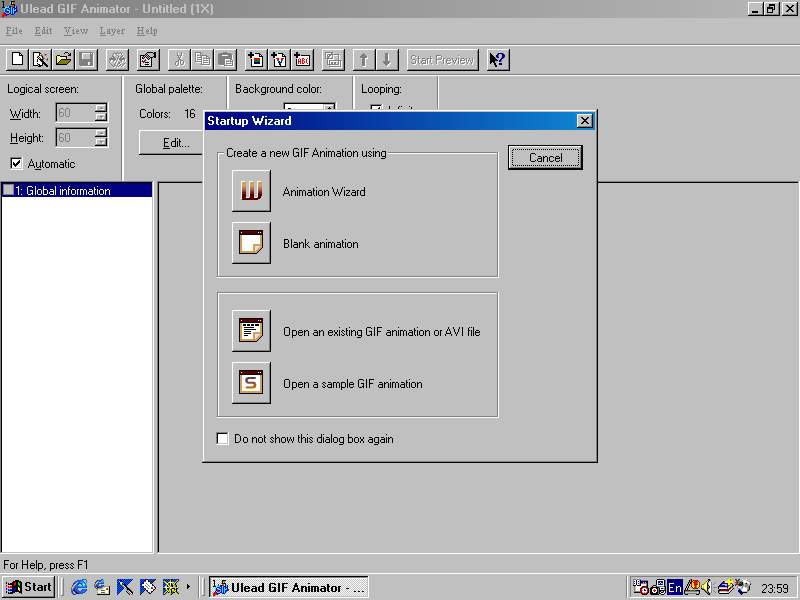Open the File menu
Image resolution: width=800 pixels, height=600 pixels.
pos(14,31)
